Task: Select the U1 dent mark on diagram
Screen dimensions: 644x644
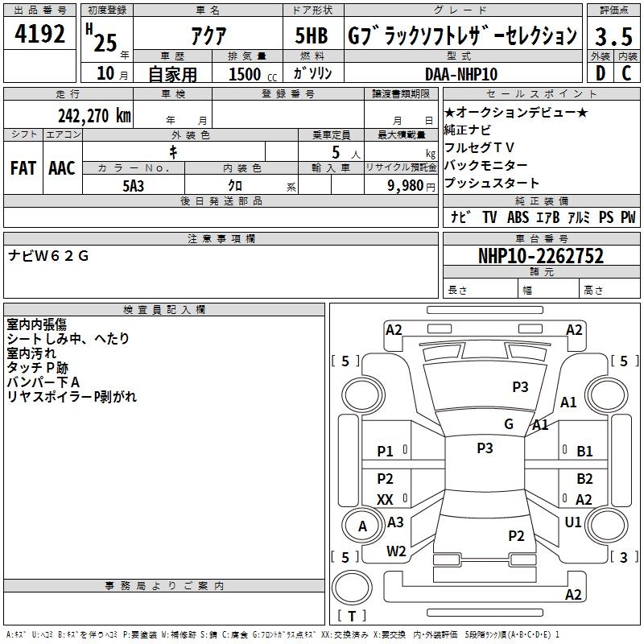Action: 573,522
